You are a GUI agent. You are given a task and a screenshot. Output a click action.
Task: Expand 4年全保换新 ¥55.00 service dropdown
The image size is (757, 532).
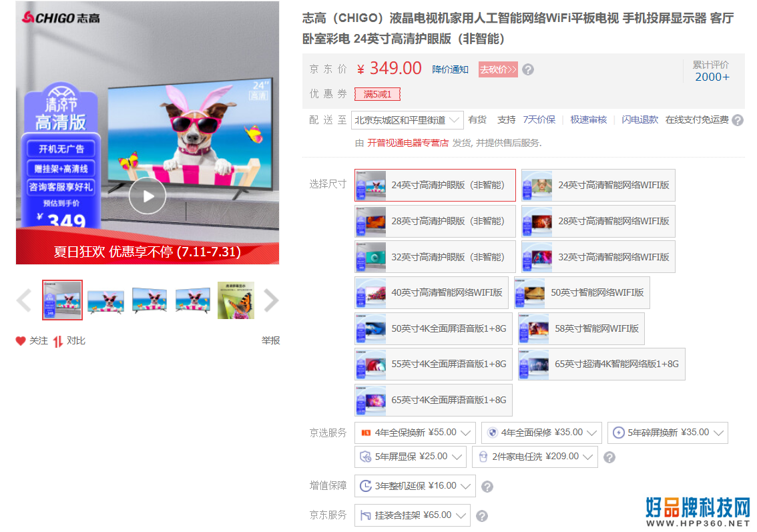tap(415, 433)
